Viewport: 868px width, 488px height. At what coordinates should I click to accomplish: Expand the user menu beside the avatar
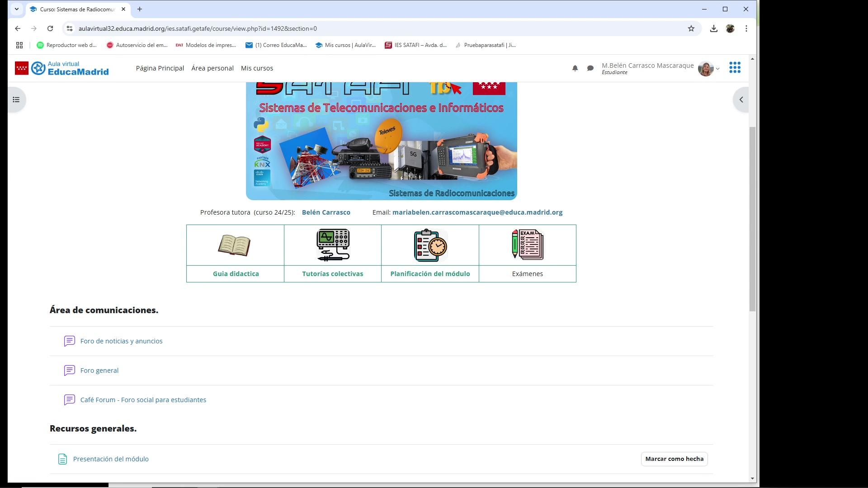pos(717,69)
